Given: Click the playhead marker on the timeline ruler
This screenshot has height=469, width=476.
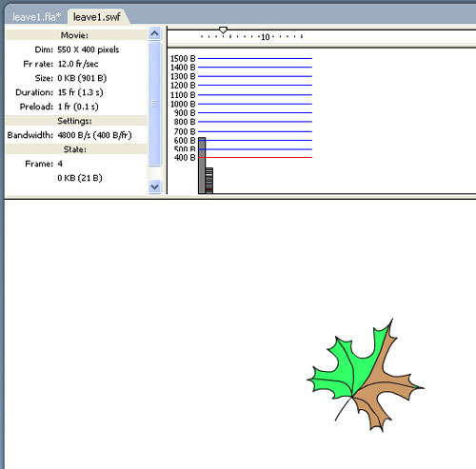Looking at the screenshot, I should pyautogui.click(x=223, y=30).
